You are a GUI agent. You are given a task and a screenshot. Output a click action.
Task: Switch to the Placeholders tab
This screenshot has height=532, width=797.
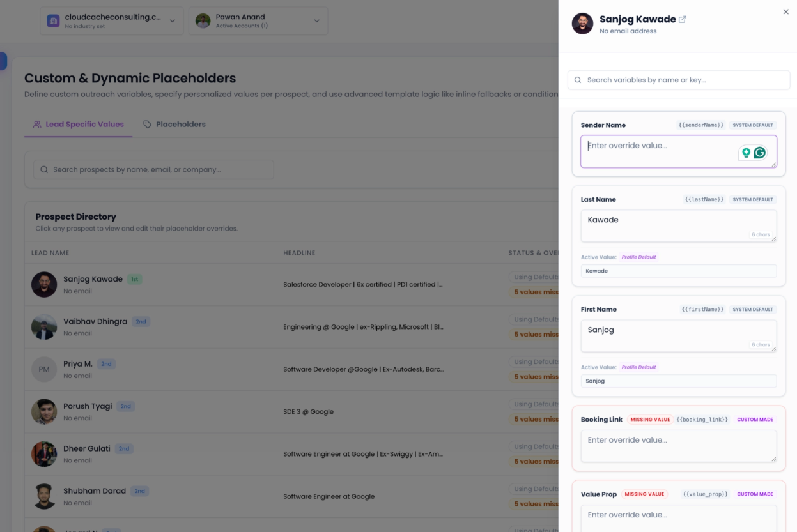click(x=174, y=125)
